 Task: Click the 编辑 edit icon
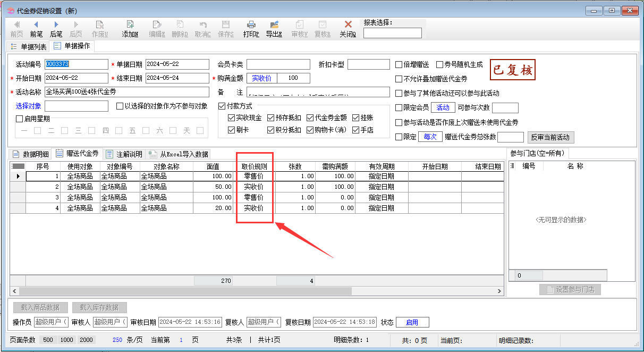[x=157, y=29]
